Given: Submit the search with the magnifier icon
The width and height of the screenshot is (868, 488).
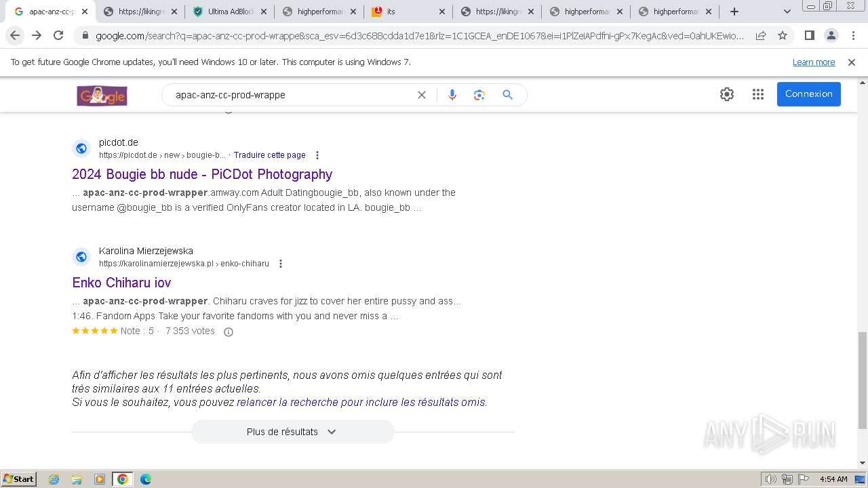Looking at the screenshot, I should (x=507, y=95).
